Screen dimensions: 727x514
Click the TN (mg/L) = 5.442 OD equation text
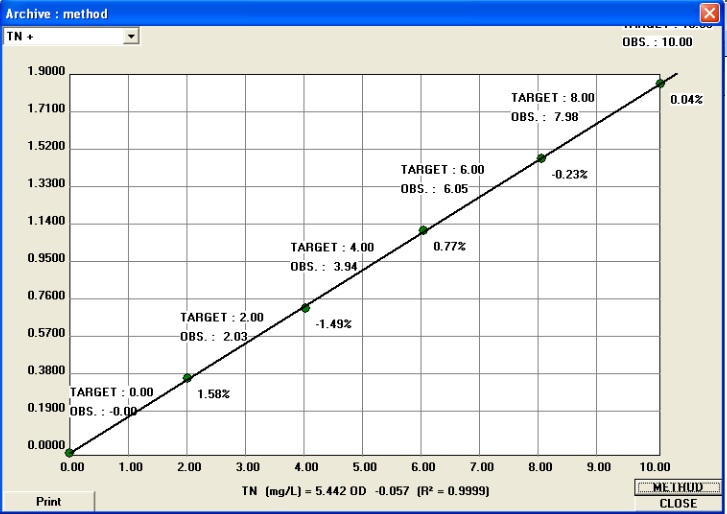pos(365,490)
